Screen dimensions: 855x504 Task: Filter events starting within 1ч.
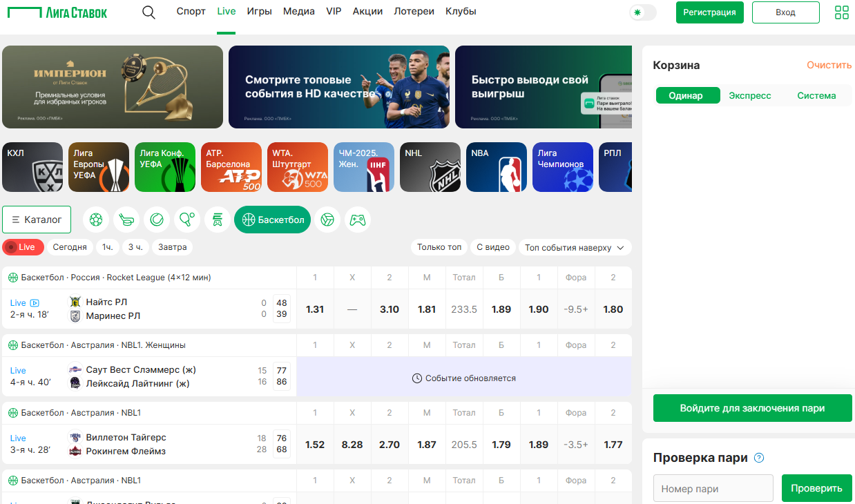[108, 247]
